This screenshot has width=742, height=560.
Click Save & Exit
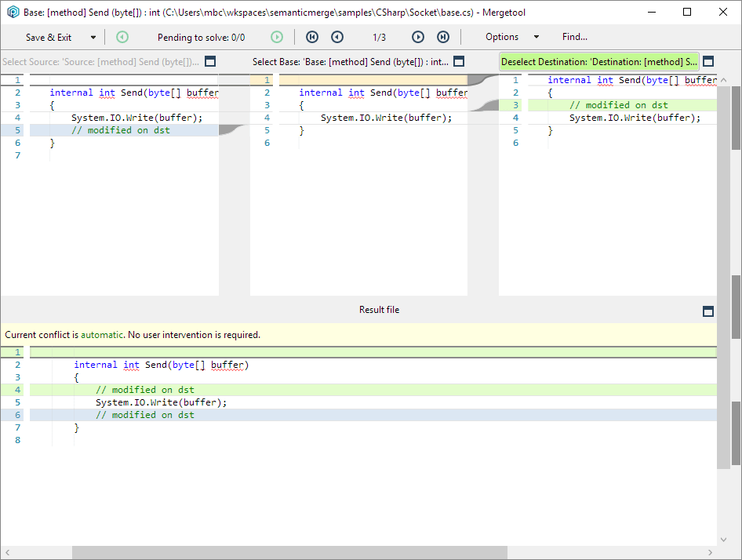(49, 38)
